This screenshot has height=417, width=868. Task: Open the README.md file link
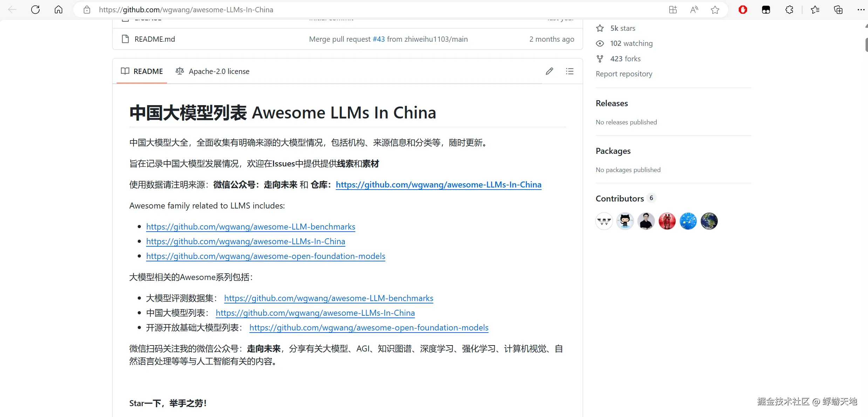pos(155,39)
